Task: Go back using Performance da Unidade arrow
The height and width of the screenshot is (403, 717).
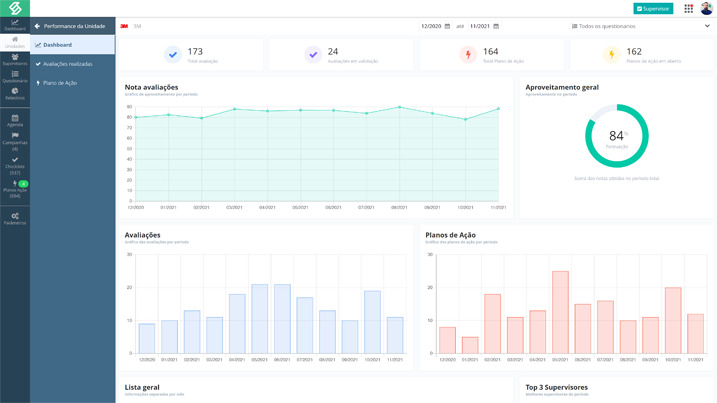Action: 37,26
